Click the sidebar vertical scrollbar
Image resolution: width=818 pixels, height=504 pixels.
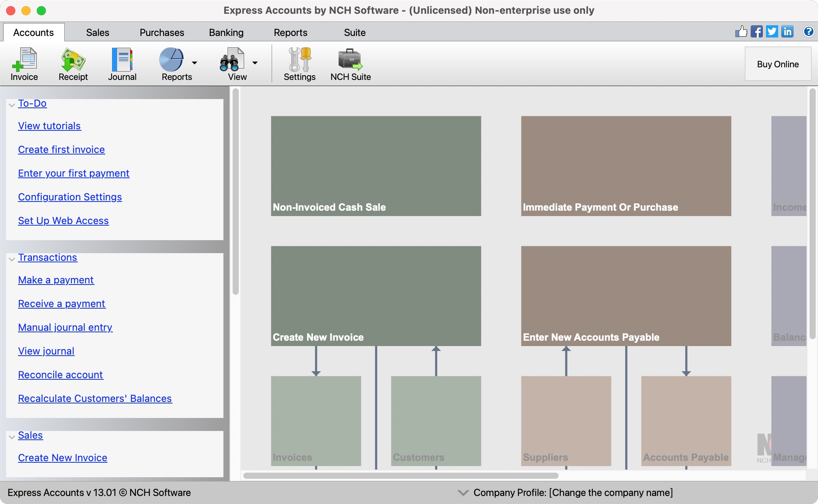pyautogui.click(x=236, y=192)
